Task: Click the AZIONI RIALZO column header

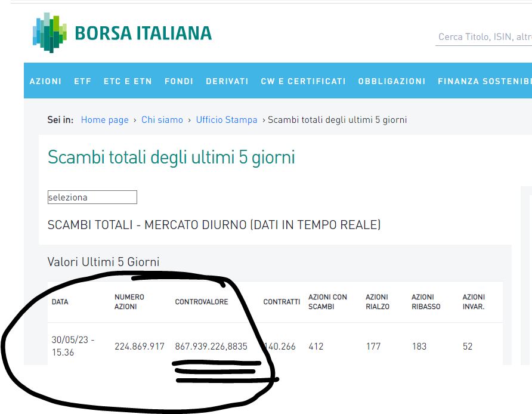Action: (x=378, y=302)
